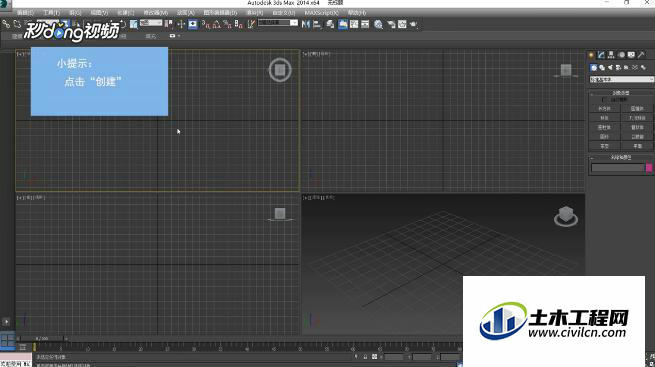Select the Geometry category icon
The height and width of the screenshot is (367, 655).
point(594,68)
